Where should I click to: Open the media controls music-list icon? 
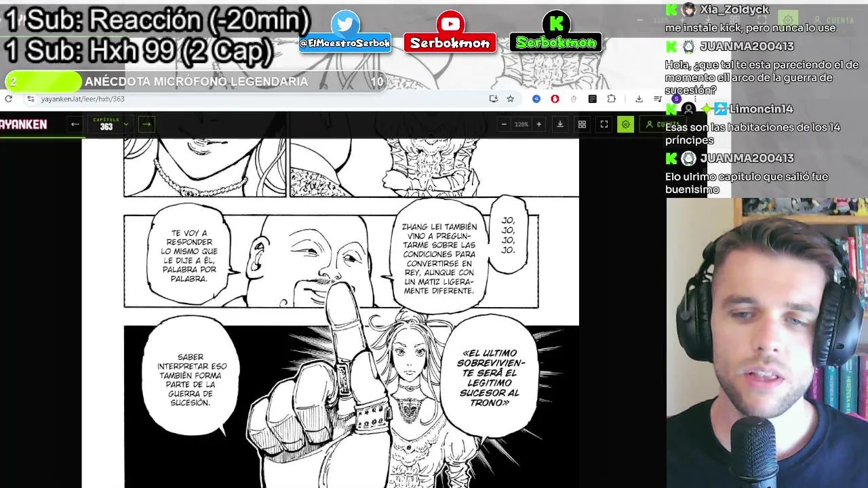pos(657,99)
